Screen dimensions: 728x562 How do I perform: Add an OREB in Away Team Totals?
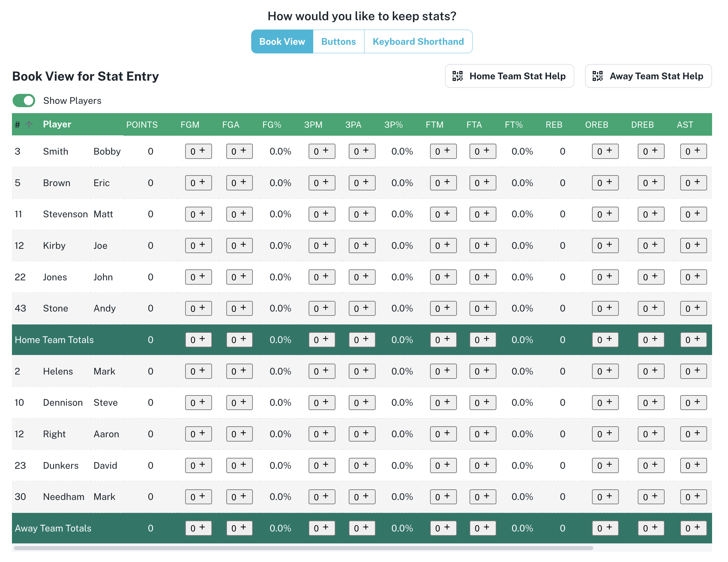click(x=605, y=528)
